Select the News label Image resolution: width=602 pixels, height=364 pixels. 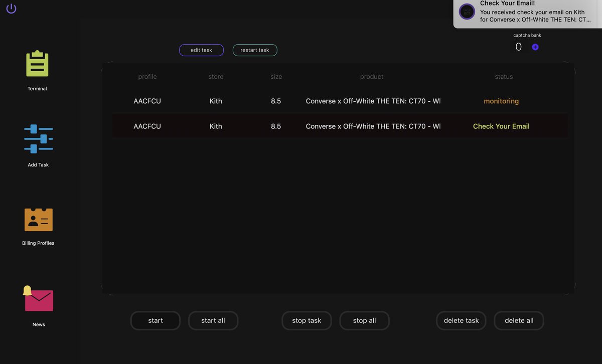coord(39,324)
